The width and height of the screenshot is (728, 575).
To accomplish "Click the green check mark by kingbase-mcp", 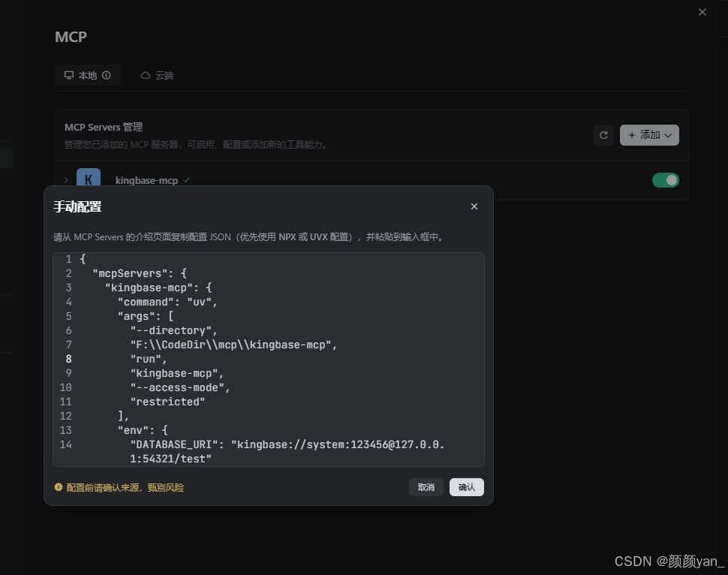I will (x=186, y=180).
